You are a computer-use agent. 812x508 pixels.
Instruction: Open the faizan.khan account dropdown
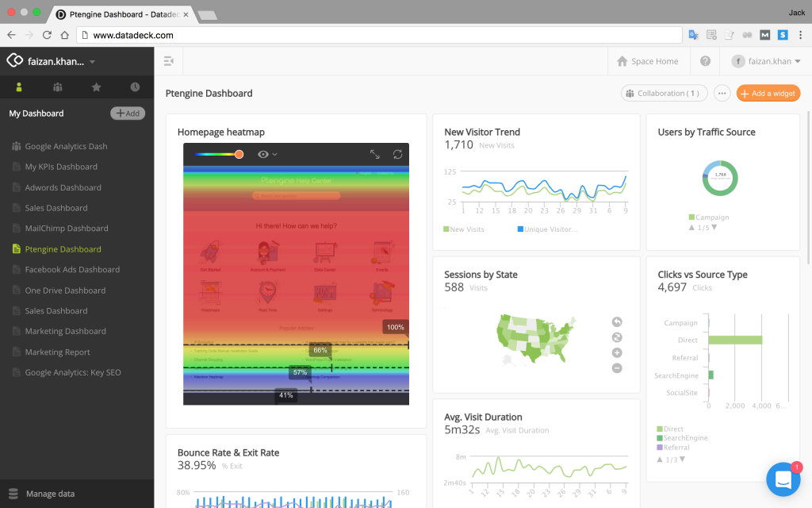click(x=766, y=61)
